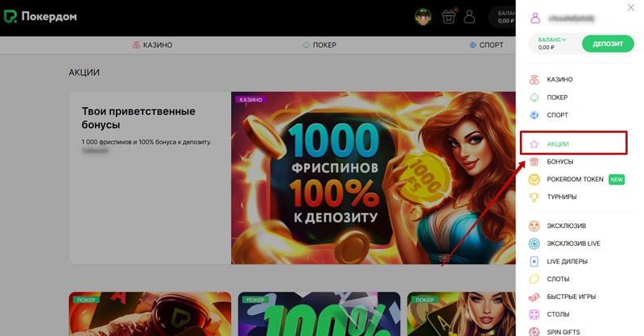The width and height of the screenshot is (644, 336).
Task: Switch to the КАЗИНО top tab
Action: pyautogui.click(x=152, y=45)
